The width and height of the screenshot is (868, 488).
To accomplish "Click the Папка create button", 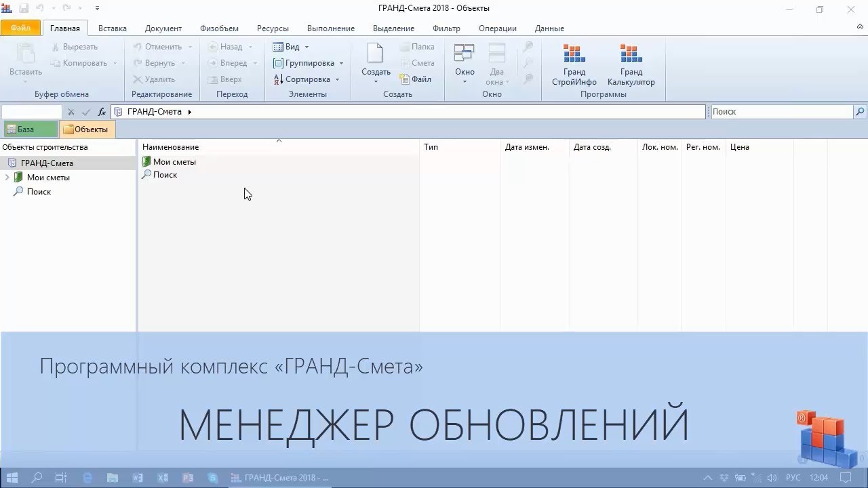I will tap(416, 47).
